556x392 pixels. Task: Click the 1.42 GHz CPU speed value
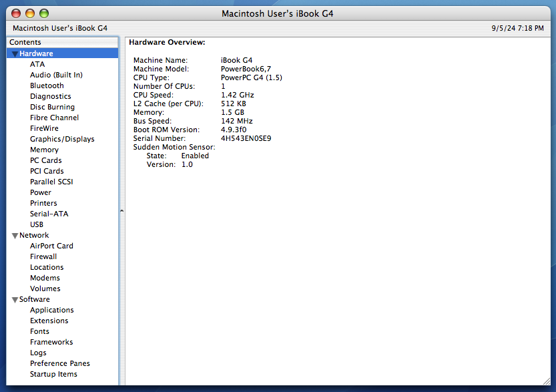237,95
